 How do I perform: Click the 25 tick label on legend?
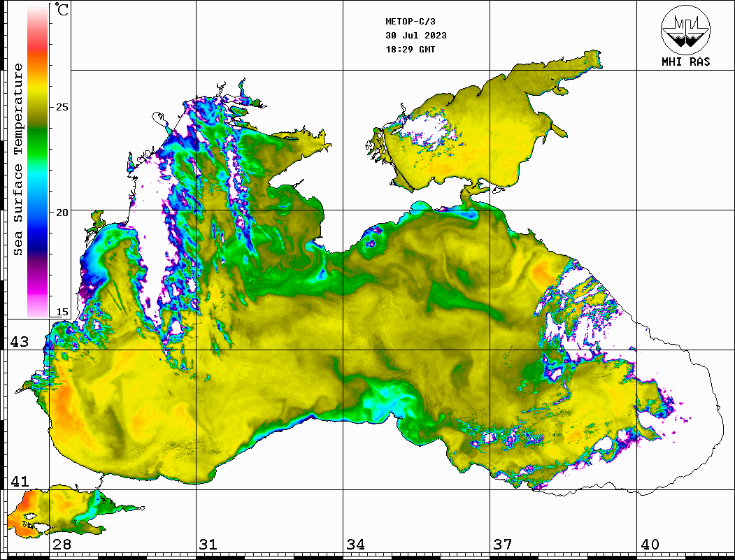[62, 107]
